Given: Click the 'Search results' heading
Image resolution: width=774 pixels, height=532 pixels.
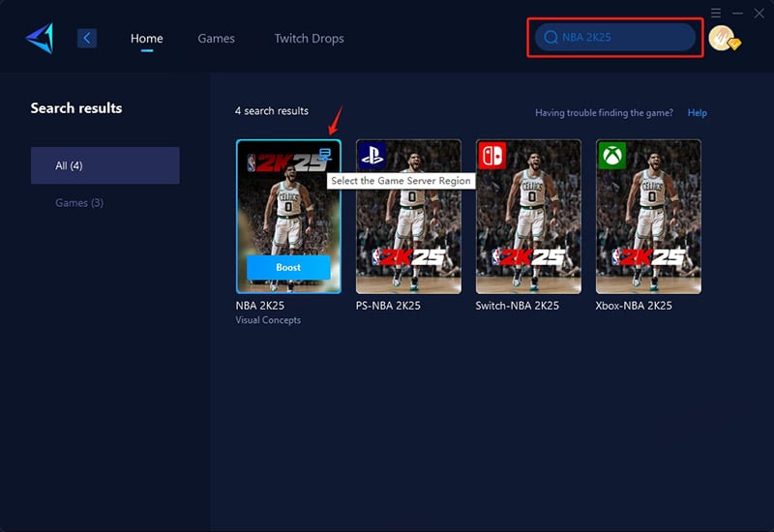Looking at the screenshot, I should (76, 108).
